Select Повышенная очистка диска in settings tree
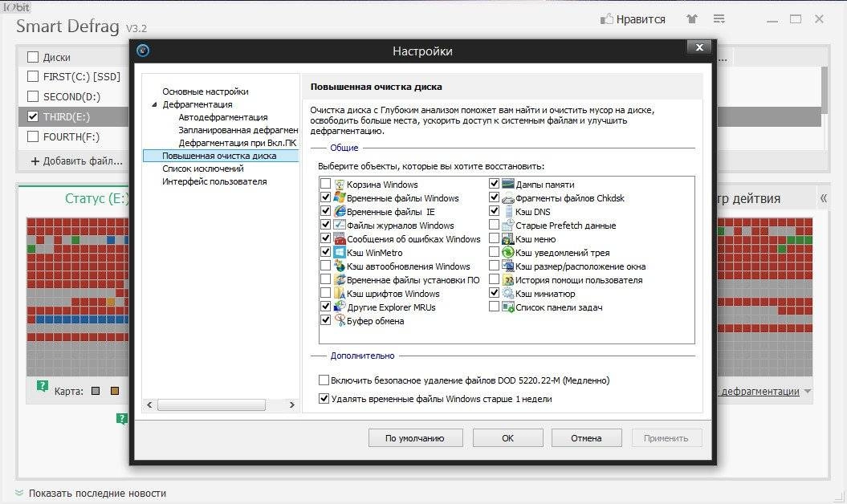 click(x=219, y=156)
